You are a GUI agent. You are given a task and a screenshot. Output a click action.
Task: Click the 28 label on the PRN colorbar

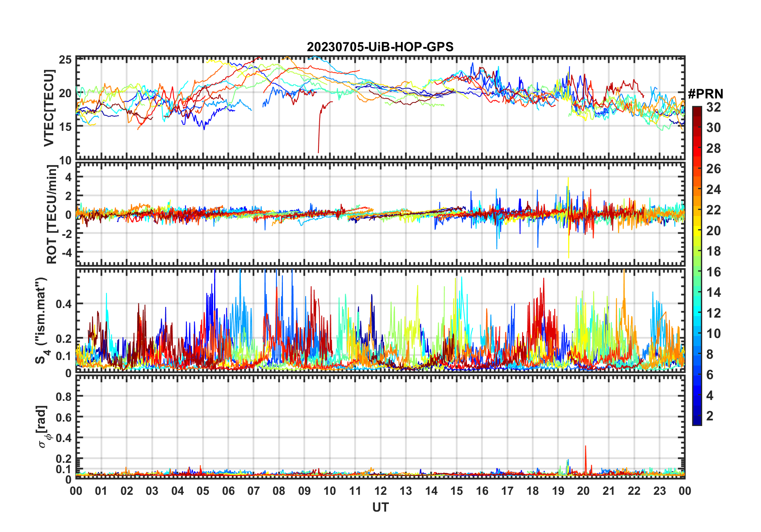(x=714, y=148)
